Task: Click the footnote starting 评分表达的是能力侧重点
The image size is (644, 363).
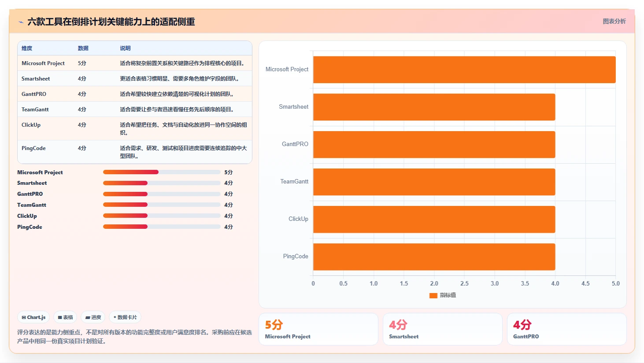Action: (x=134, y=337)
